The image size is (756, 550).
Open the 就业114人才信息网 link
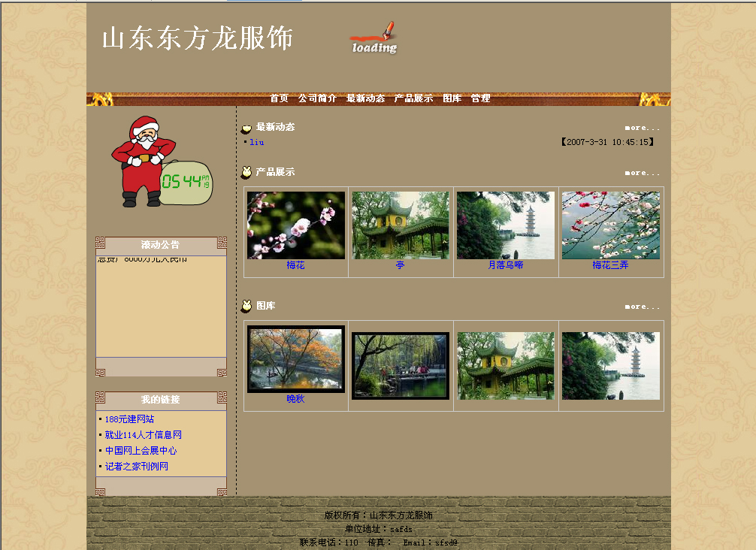143,435
